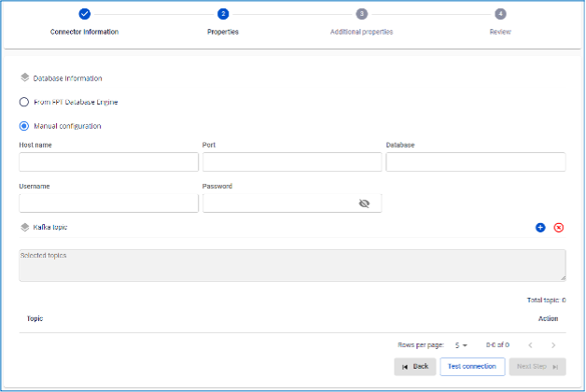586x392 pixels.
Task: Focus the Username input field
Action: click(109, 203)
